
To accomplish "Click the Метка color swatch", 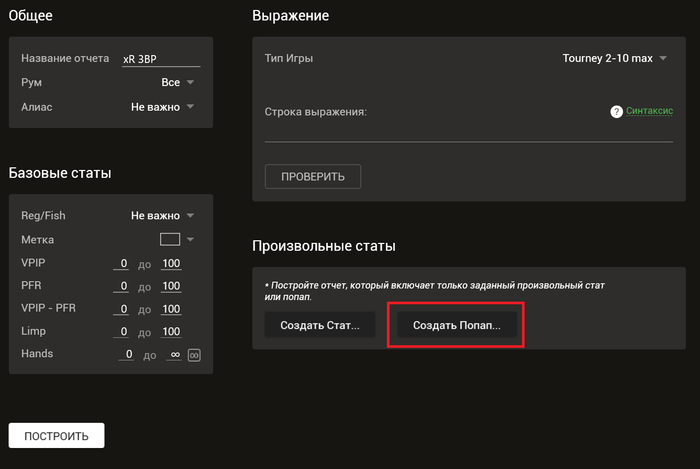I will pyautogui.click(x=170, y=239).
